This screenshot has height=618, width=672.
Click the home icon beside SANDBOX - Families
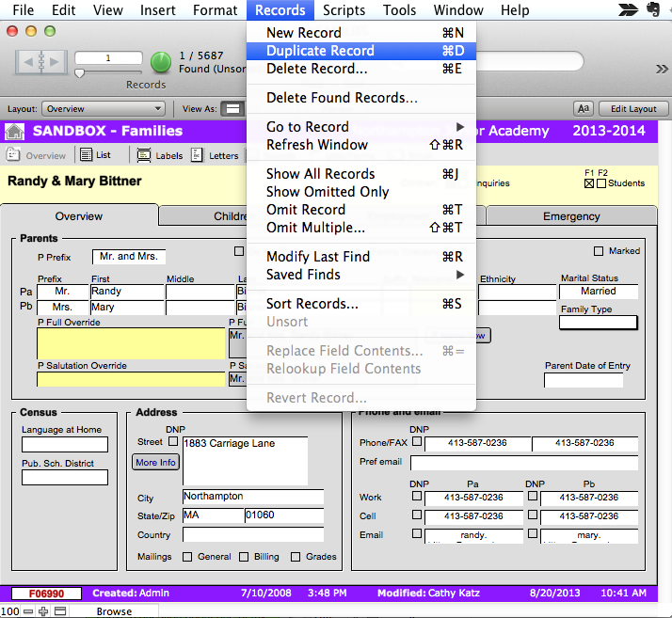coord(14,132)
